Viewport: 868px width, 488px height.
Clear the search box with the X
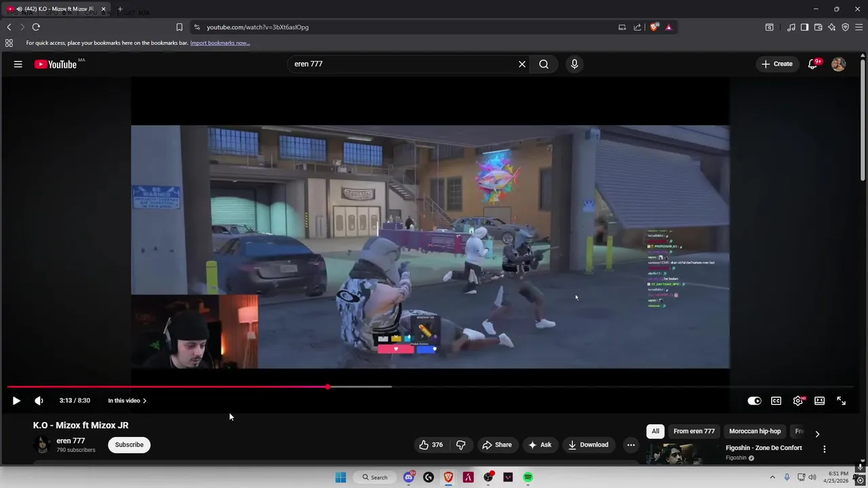coord(522,64)
